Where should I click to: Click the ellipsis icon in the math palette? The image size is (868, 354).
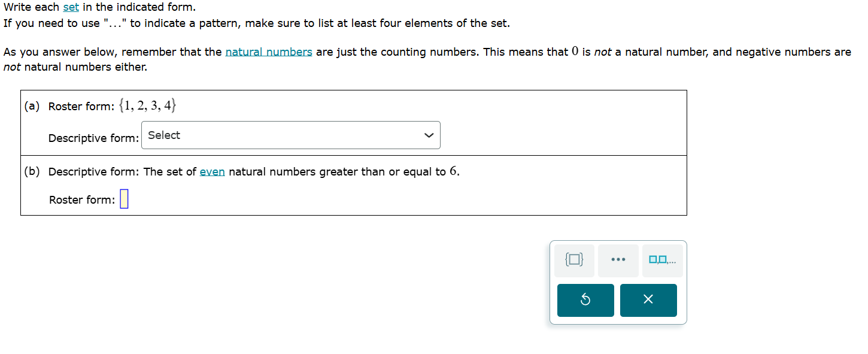coord(618,260)
